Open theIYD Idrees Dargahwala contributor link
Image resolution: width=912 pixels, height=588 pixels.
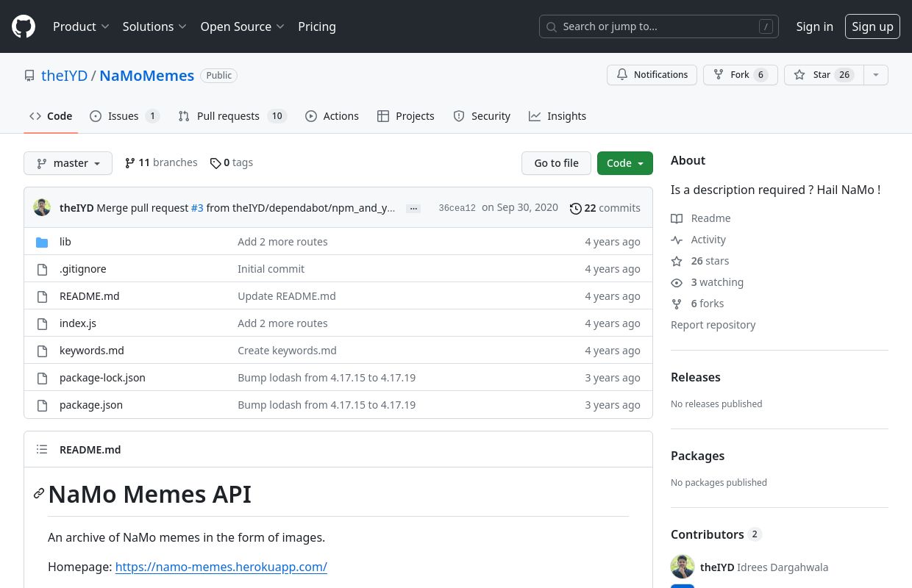(764, 567)
